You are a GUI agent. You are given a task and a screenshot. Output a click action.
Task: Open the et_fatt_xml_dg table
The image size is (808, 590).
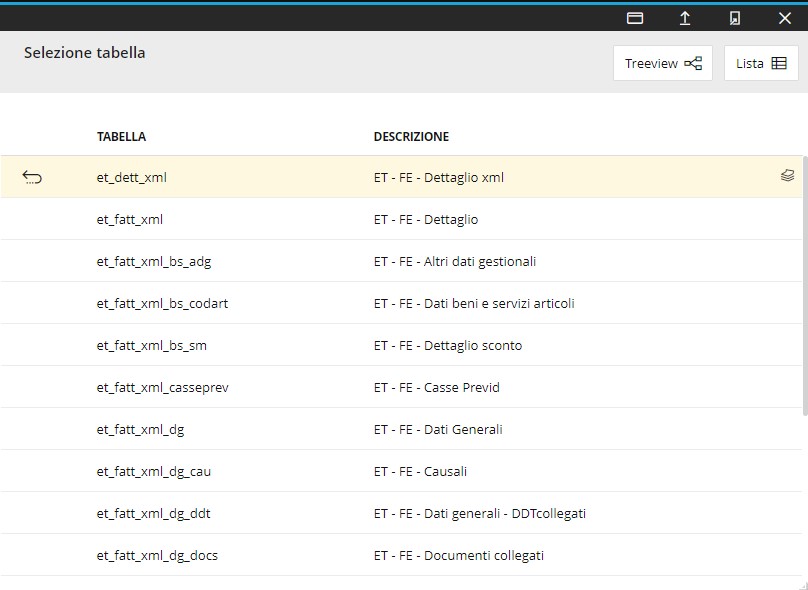140,429
